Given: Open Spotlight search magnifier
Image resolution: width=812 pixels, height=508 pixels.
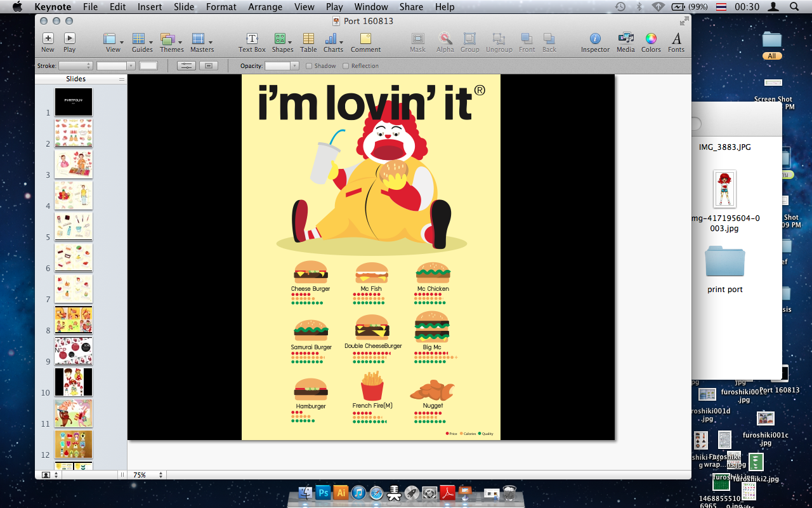Looking at the screenshot, I should [794, 7].
